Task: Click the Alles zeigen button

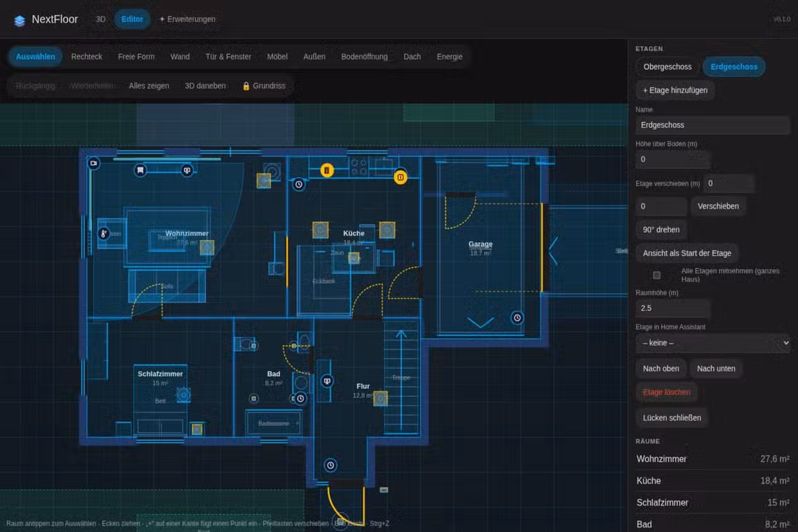Action: pyautogui.click(x=149, y=86)
